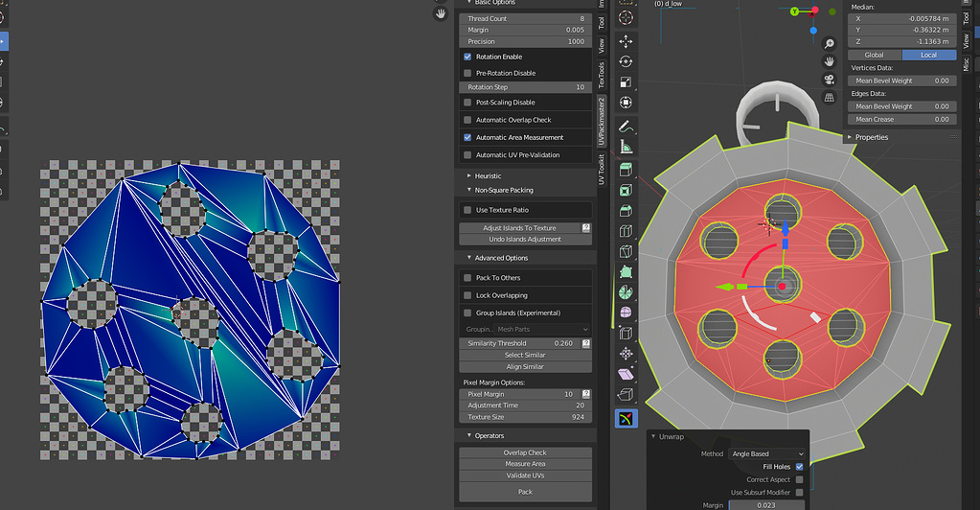
Task: Select the Extrude Region tool
Action: point(626,170)
